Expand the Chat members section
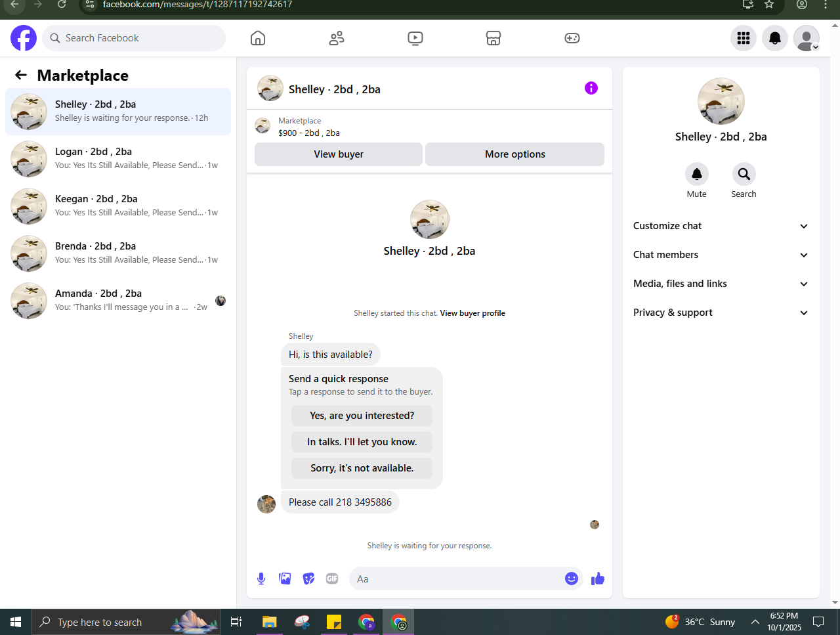 [721, 255]
